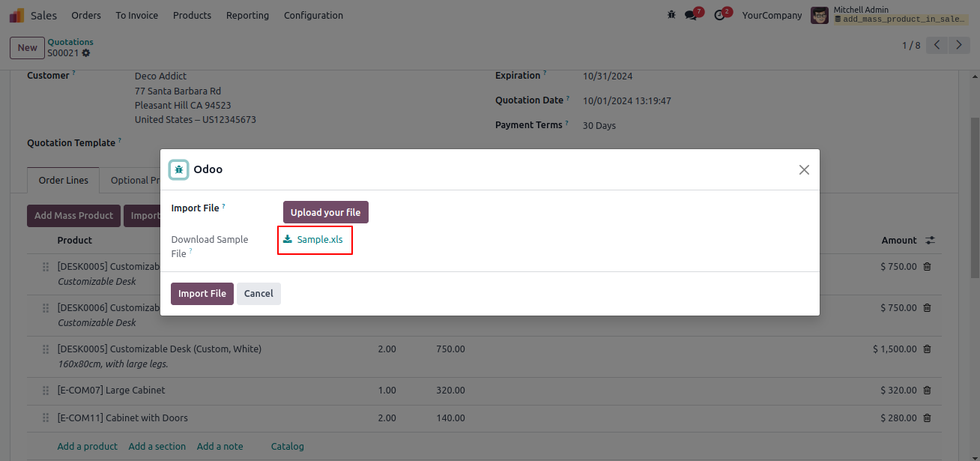
Task: Click unit price 140.00
Action: [x=450, y=418]
